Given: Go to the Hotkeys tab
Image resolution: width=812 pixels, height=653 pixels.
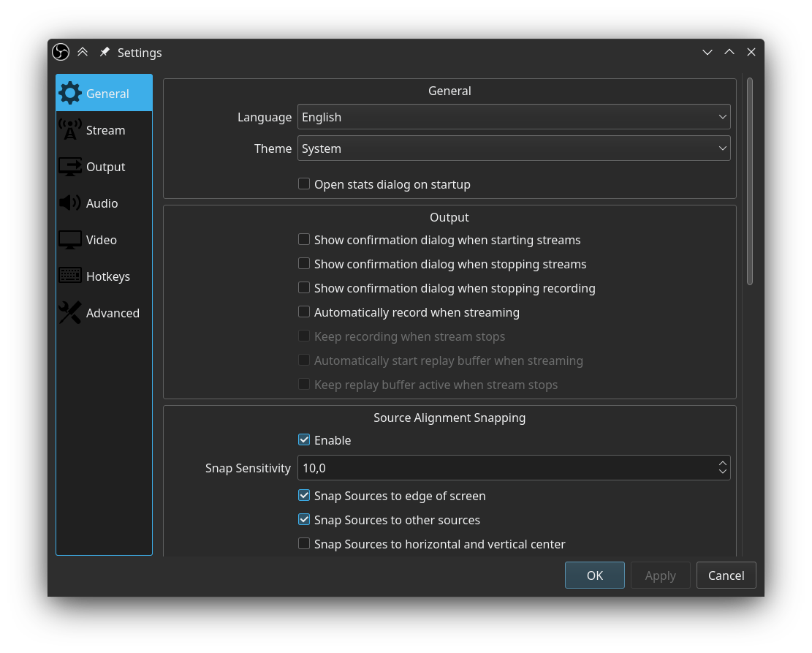Looking at the screenshot, I should coord(104,276).
